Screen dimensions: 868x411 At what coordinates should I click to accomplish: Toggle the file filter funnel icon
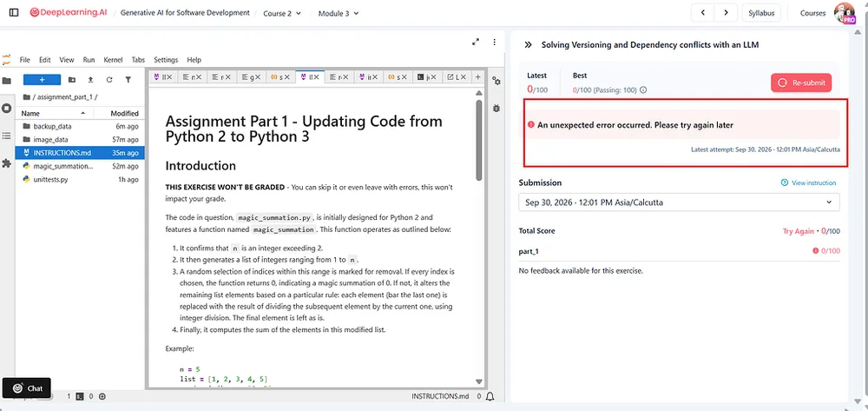[128, 80]
